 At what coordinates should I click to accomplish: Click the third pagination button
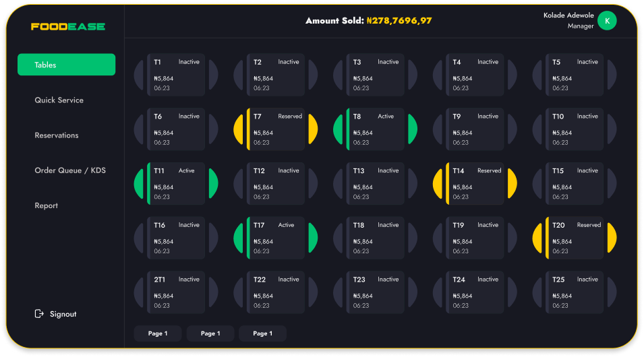coord(262,333)
